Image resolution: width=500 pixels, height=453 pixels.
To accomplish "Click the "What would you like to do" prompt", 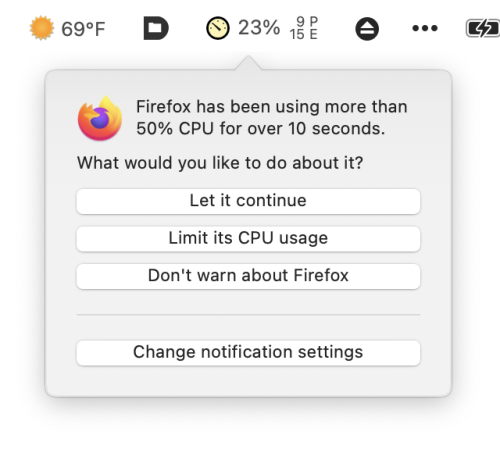I will [x=220, y=163].
